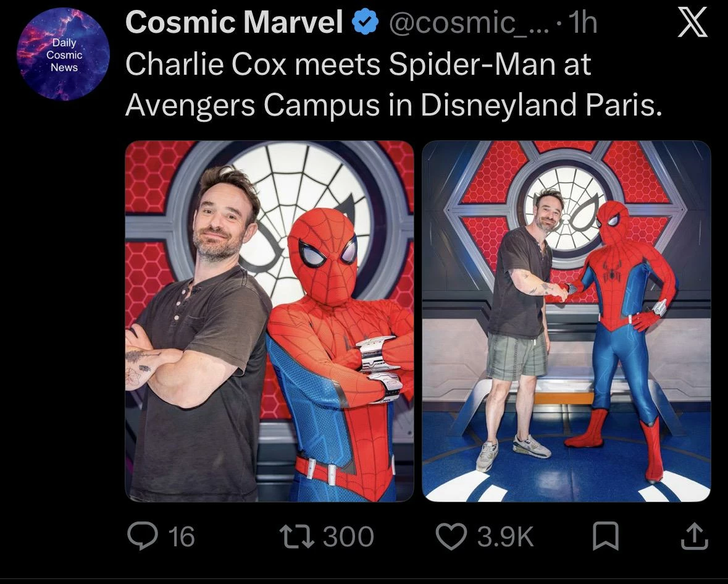728x584 pixels.
Task: Open the Cosmic Marvel profile name
Action: pyautogui.click(x=235, y=22)
